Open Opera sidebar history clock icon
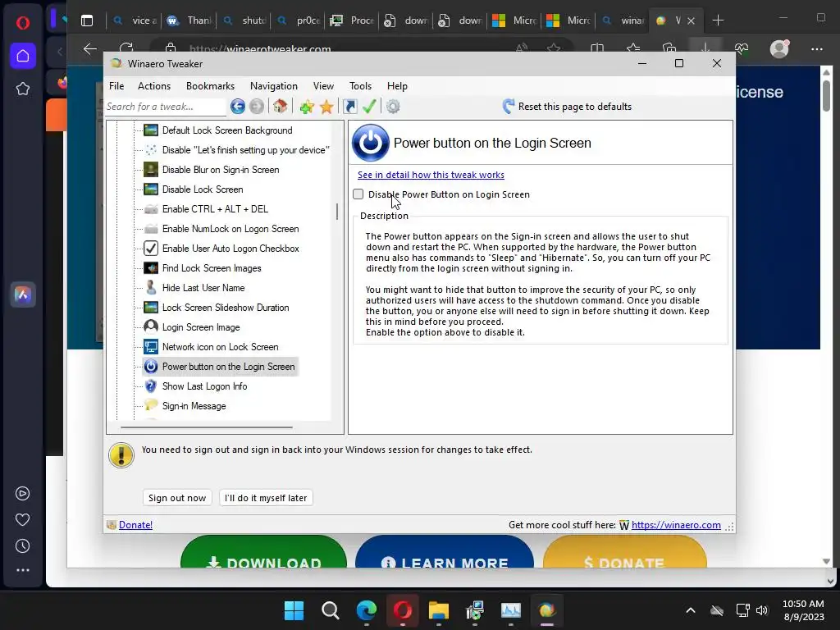This screenshot has width=840, height=630. coord(22,546)
